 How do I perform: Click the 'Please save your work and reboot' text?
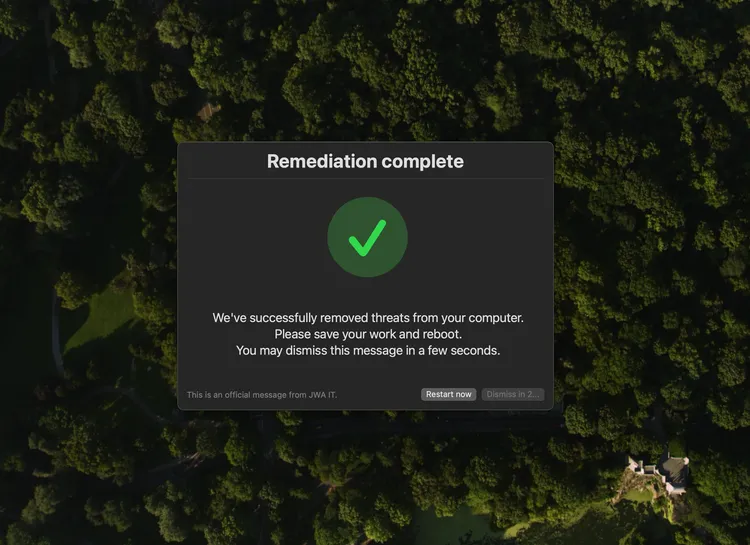[x=368, y=334]
